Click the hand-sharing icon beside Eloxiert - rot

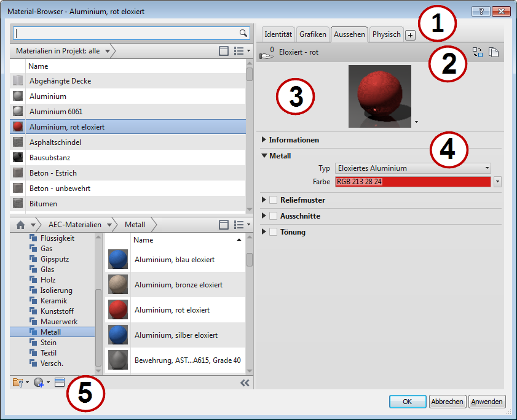(266, 53)
